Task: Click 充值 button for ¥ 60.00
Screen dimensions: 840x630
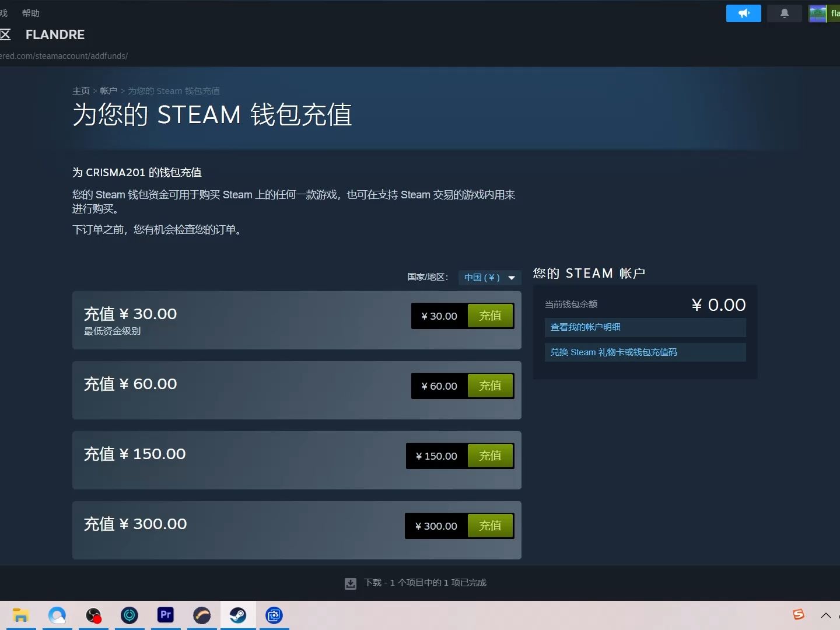Action: tap(490, 386)
